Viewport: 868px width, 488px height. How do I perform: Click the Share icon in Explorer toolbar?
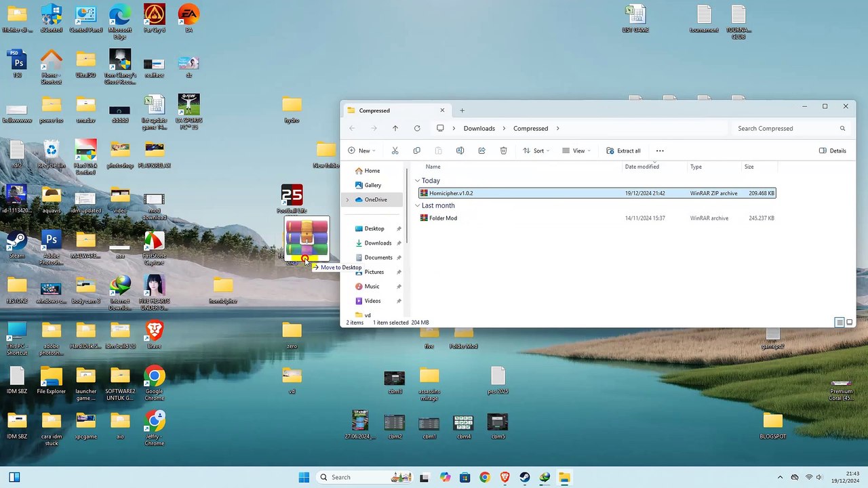[x=481, y=150]
